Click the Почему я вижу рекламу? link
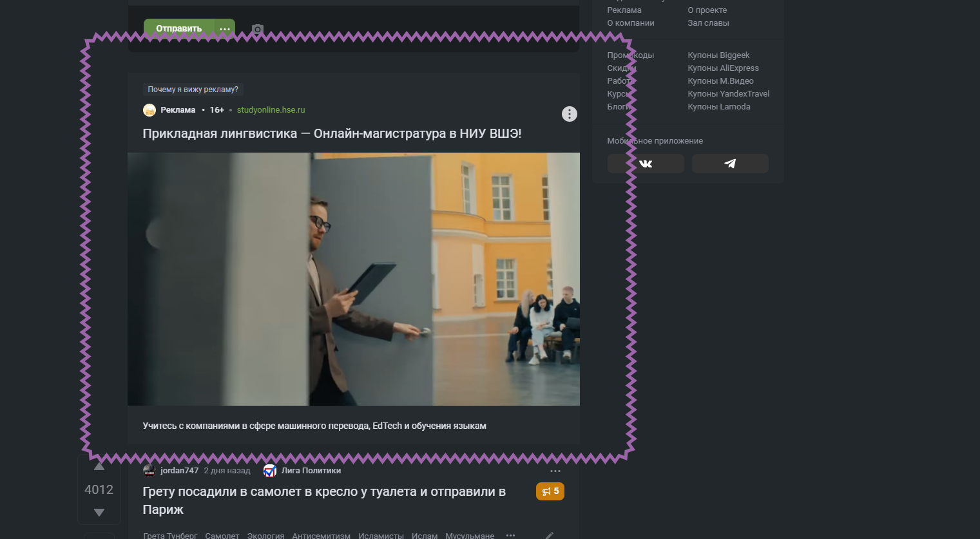Viewport: 980px width, 539px height. click(193, 90)
